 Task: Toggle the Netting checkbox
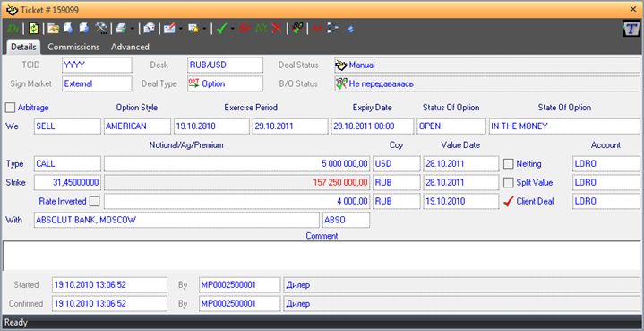509,163
